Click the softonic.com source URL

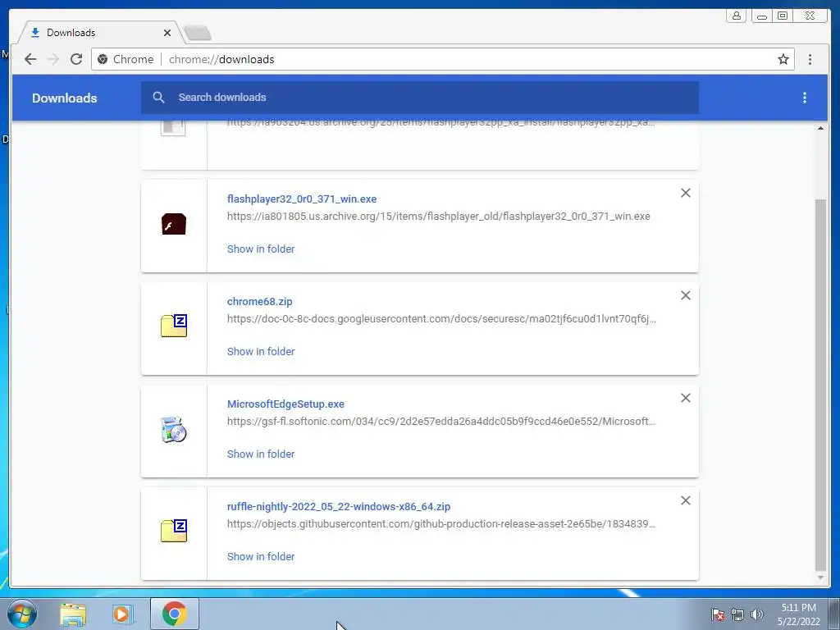(x=441, y=422)
